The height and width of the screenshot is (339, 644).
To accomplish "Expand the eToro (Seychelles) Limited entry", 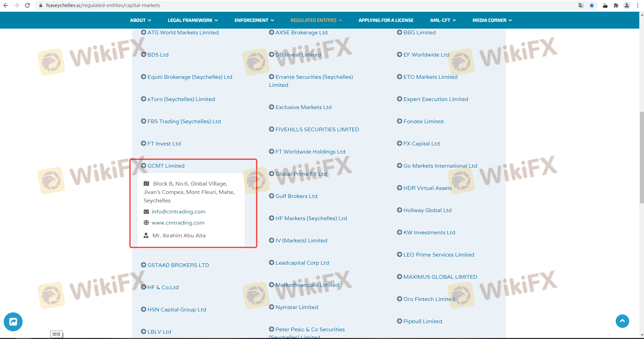I will click(181, 99).
